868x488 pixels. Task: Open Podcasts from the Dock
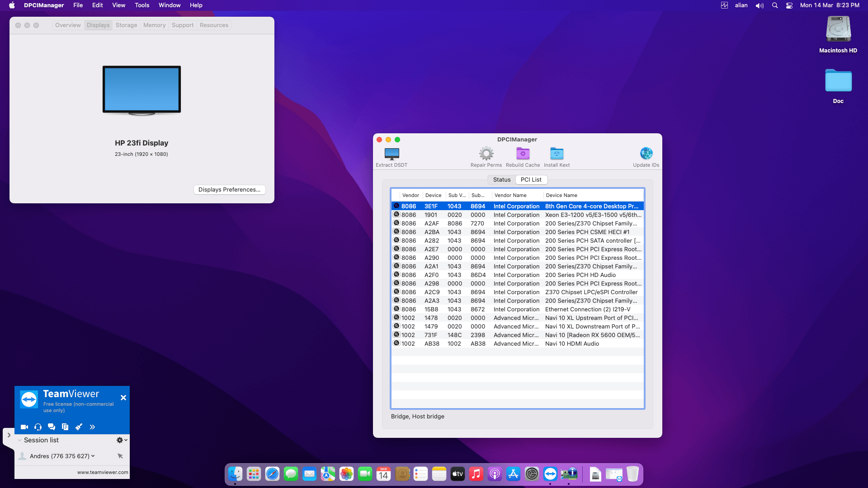pos(495,474)
